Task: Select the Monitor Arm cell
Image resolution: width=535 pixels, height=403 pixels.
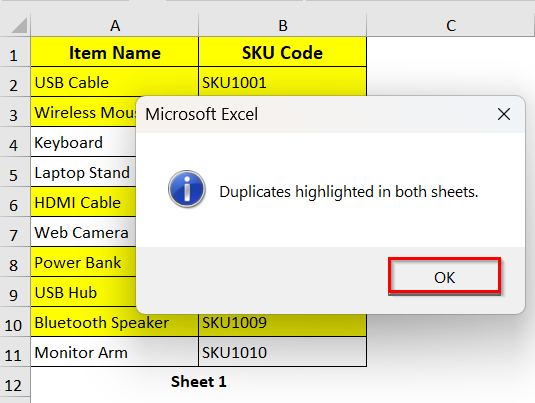Action: tap(115, 352)
